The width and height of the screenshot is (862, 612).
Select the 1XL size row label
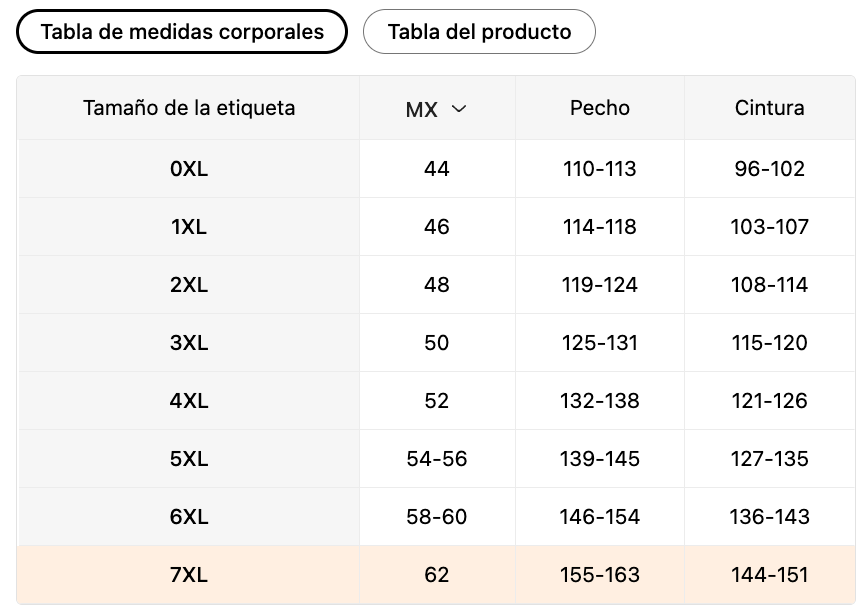coord(189,227)
